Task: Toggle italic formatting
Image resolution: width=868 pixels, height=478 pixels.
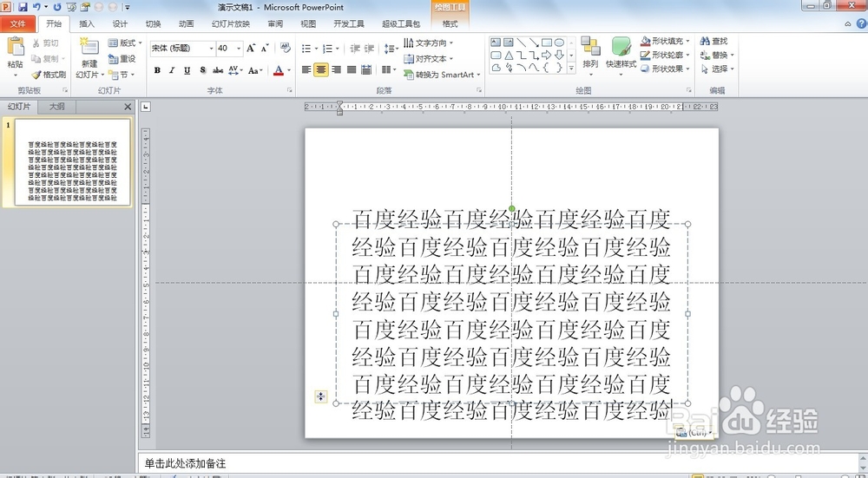Action: [x=172, y=70]
